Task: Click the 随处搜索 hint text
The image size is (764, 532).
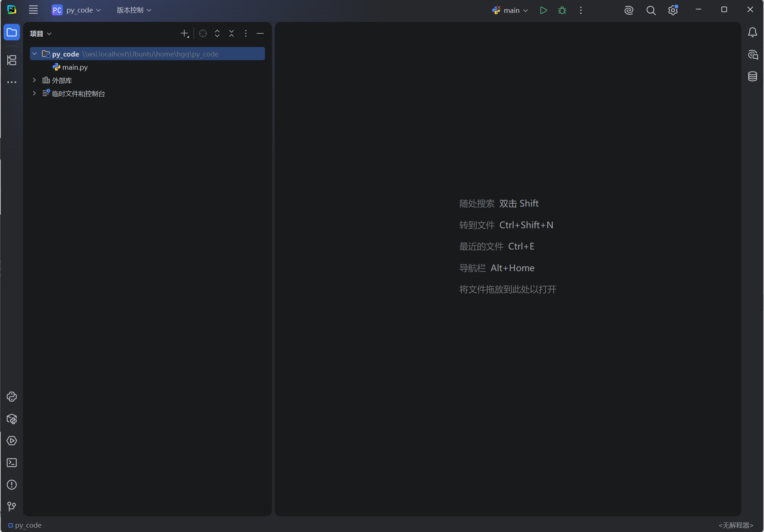Action: click(x=477, y=204)
